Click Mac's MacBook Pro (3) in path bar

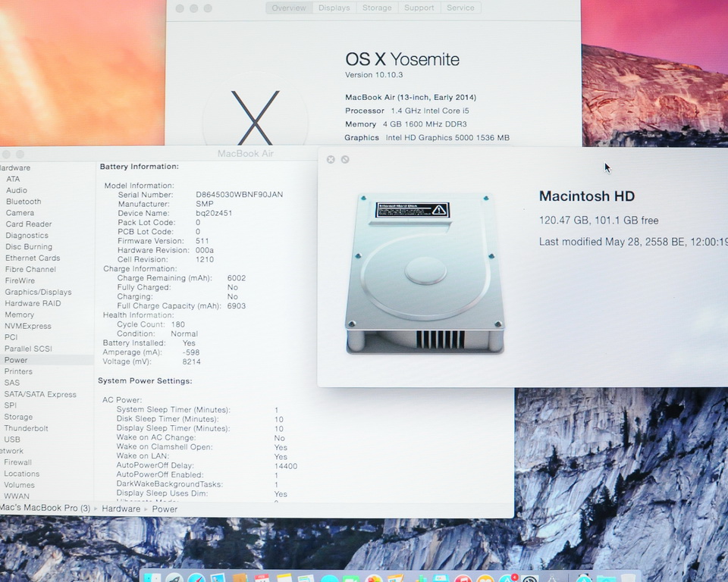[45, 508]
